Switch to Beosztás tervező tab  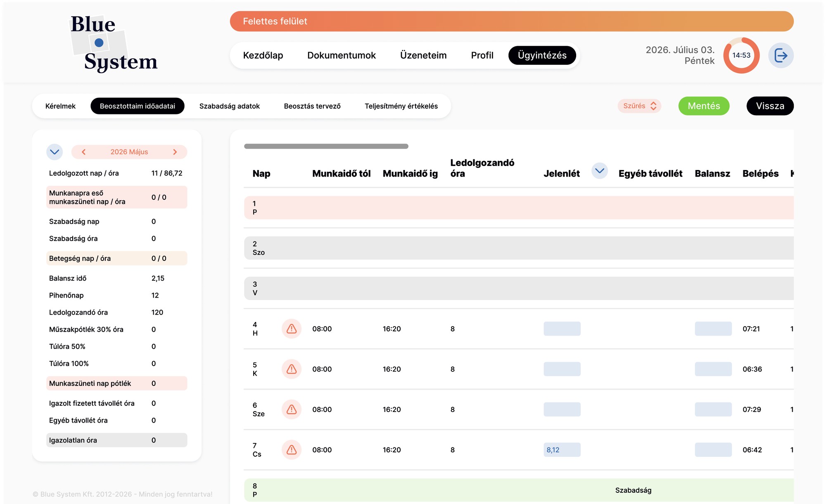pyautogui.click(x=312, y=106)
